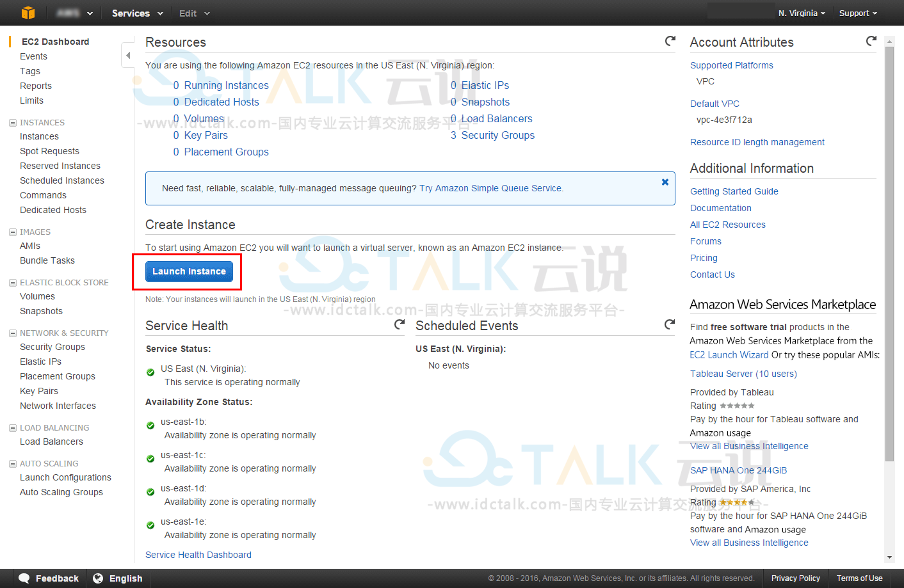904x588 pixels.
Task: Click the English language button
Action: tap(118, 578)
